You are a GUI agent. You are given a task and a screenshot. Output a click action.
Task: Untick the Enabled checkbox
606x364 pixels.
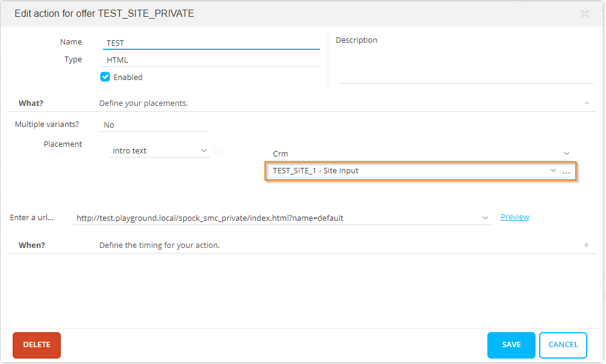pyautogui.click(x=105, y=77)
